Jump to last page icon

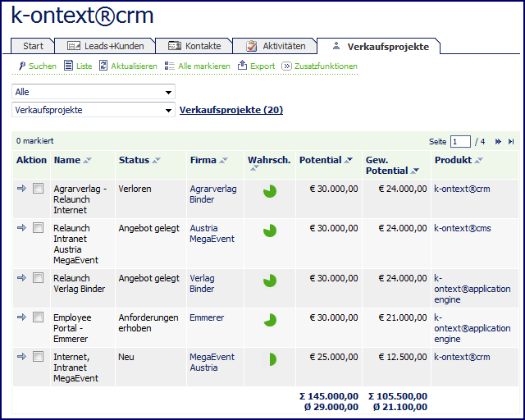[x=511, y=142]
